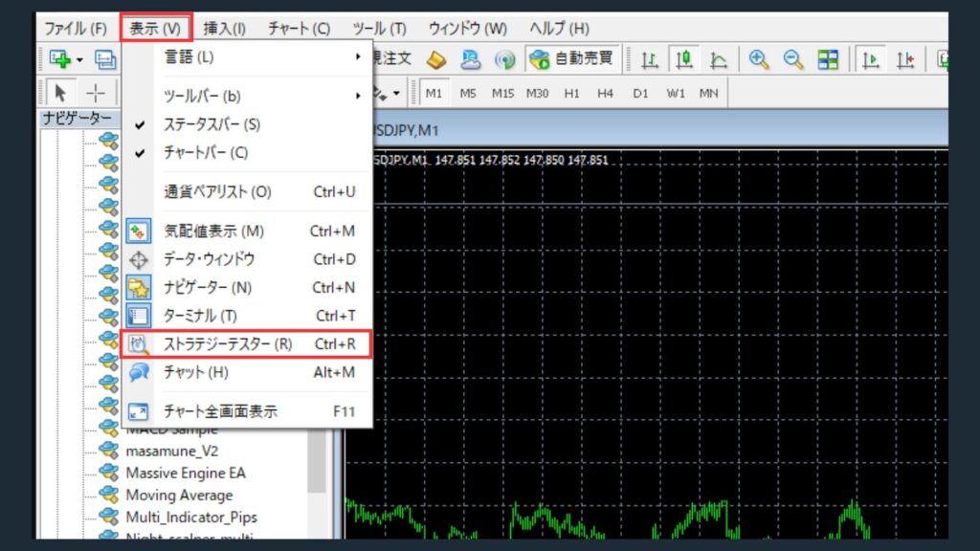
Task: Select 通貨ペアリスト (O) menu entry
Action: tap(247, 191)
